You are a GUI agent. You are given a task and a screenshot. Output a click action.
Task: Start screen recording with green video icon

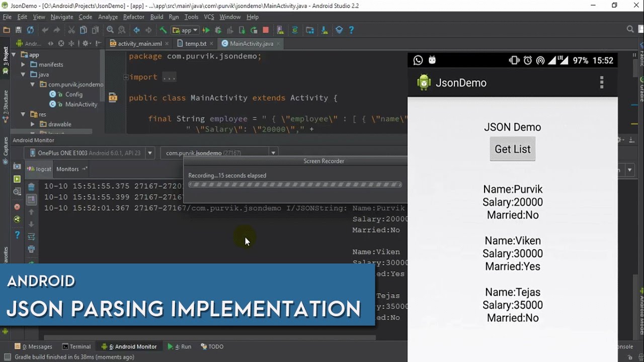tap(17, 179)
